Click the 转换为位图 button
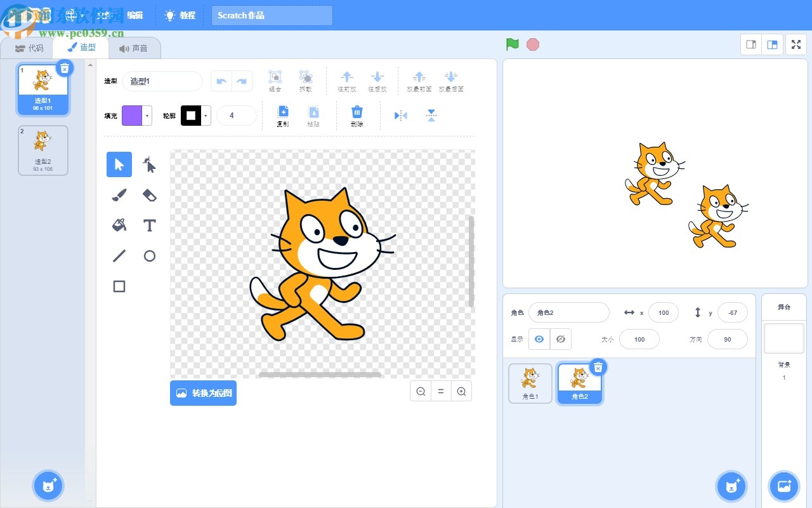The height and width of the screenshot is (508, 812). click(x=203, y=392)
